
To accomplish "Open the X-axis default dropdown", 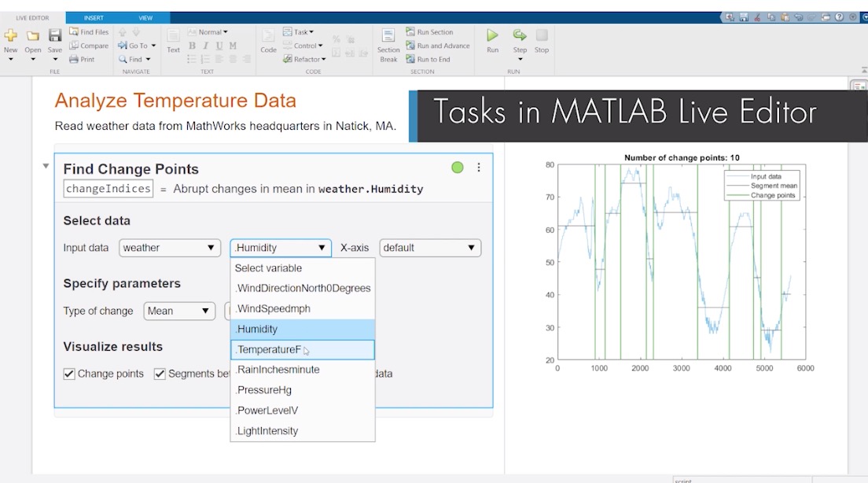I will point(430,248).
